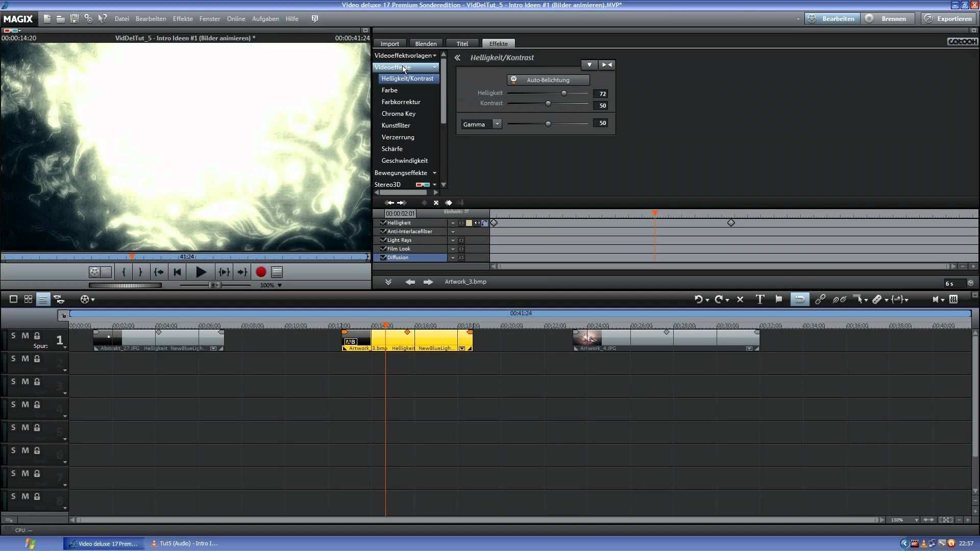Click the Exportieren button

click(948, 19)
